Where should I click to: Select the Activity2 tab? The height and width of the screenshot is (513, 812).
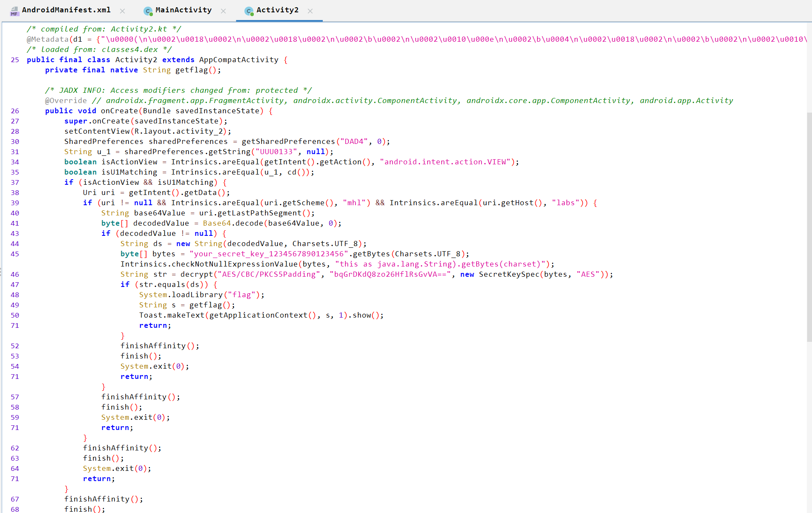point(277,10)
